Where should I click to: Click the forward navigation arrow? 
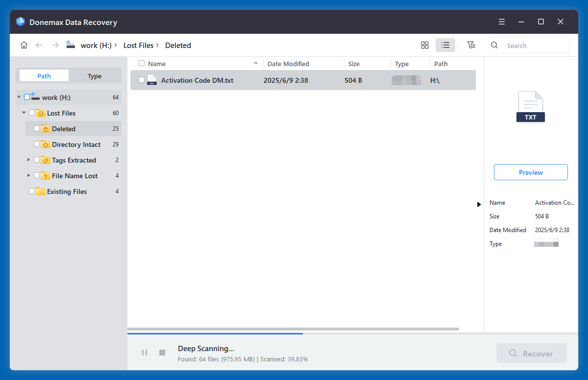[x=55, y=45]
